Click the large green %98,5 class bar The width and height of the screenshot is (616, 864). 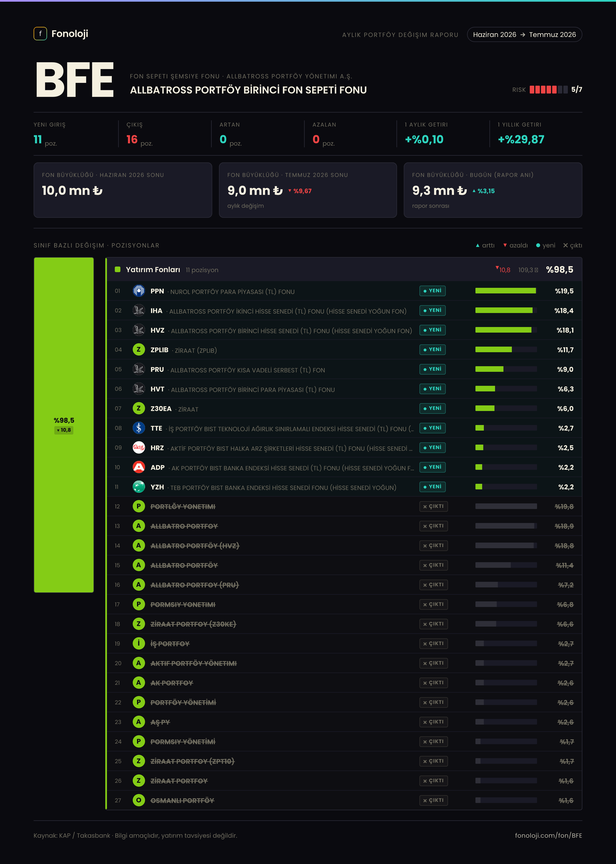64,425
